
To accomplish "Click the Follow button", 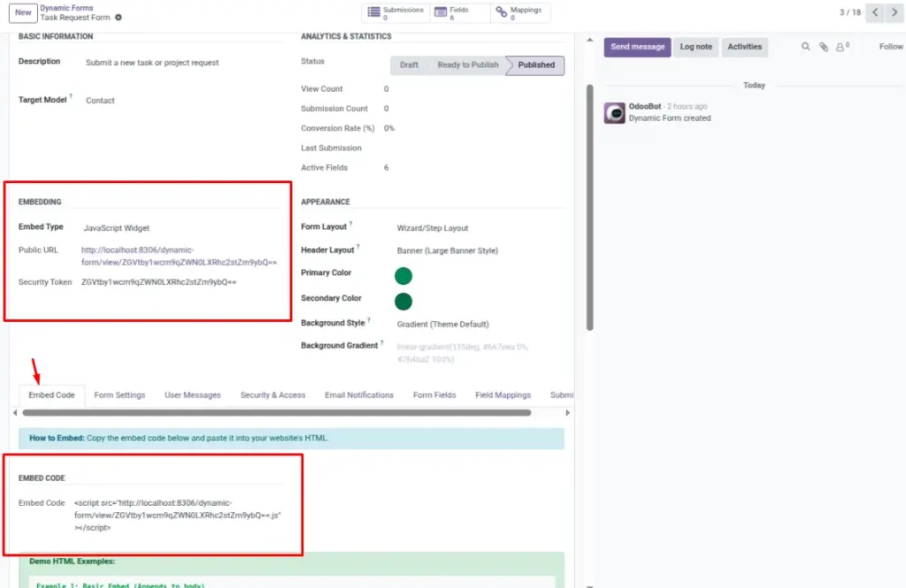I will pos(890,47).
